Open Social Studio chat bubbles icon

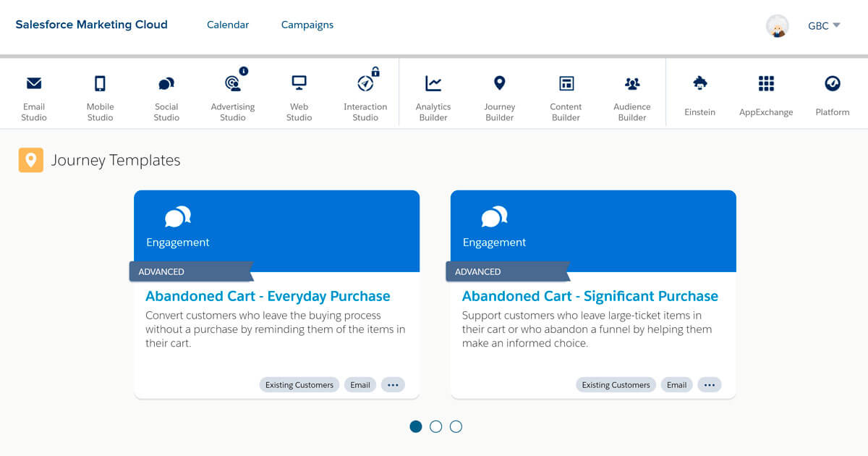click(x=166, y=84)
